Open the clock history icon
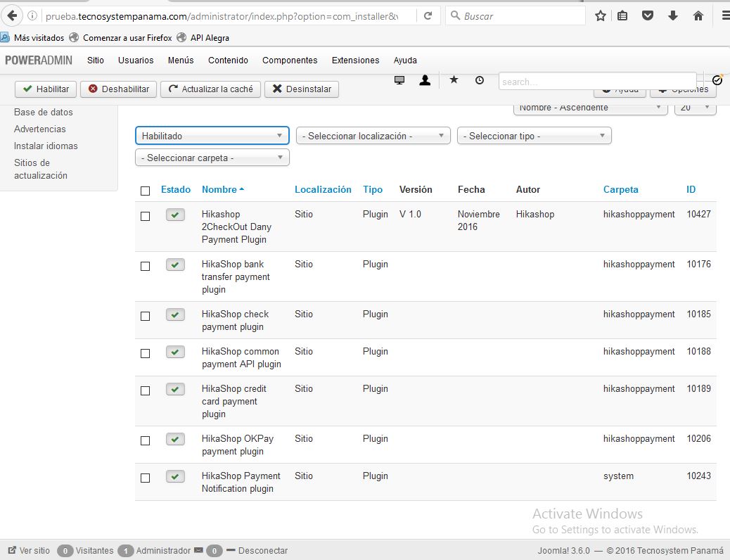Image resolution: width=730 pixels, height=560 pixels. coord(480,81)
